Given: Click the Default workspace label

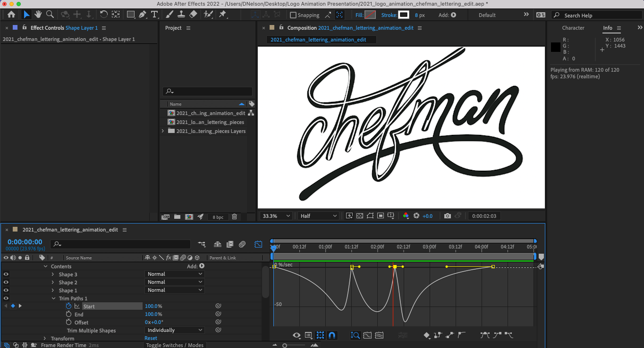Looking at the screenshot, I should pos(487,15).
